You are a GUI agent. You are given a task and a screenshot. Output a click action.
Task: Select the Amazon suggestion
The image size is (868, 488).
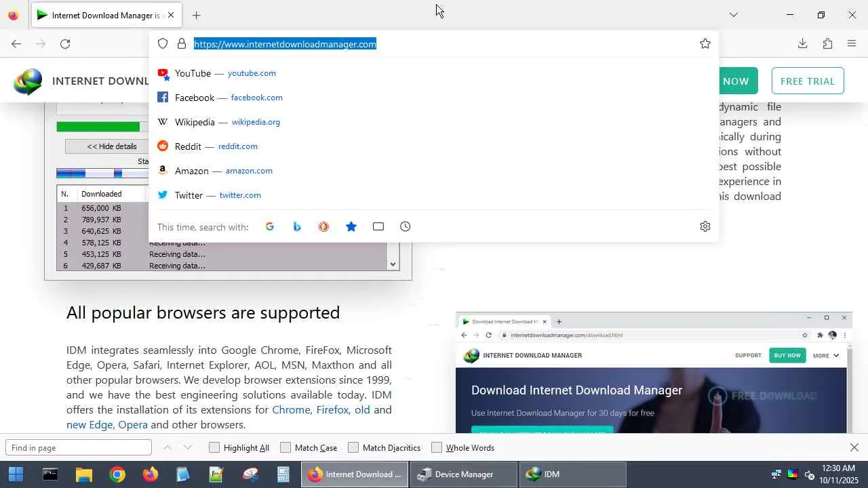pos(433,171)
